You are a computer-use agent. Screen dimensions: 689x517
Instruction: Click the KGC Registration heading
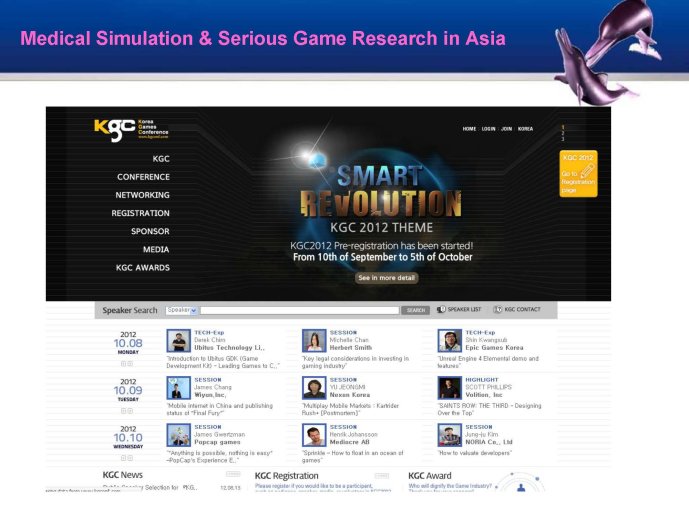pos(286,476)
